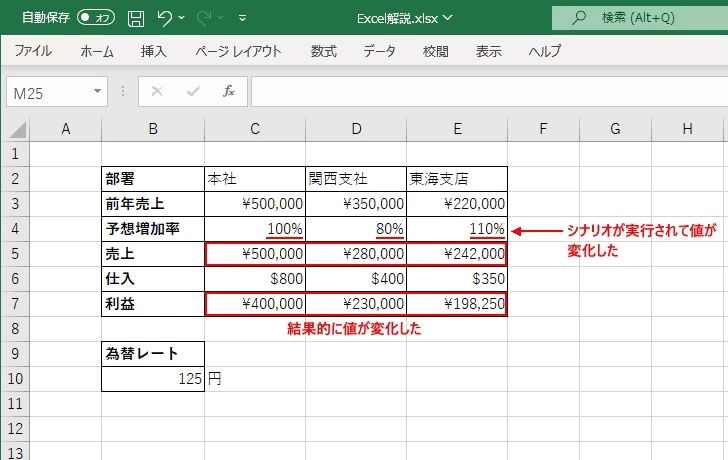Switch to the ホーム tab
Image resolution: width=728 pixels, height=460 pixels.
coord(97,51)
